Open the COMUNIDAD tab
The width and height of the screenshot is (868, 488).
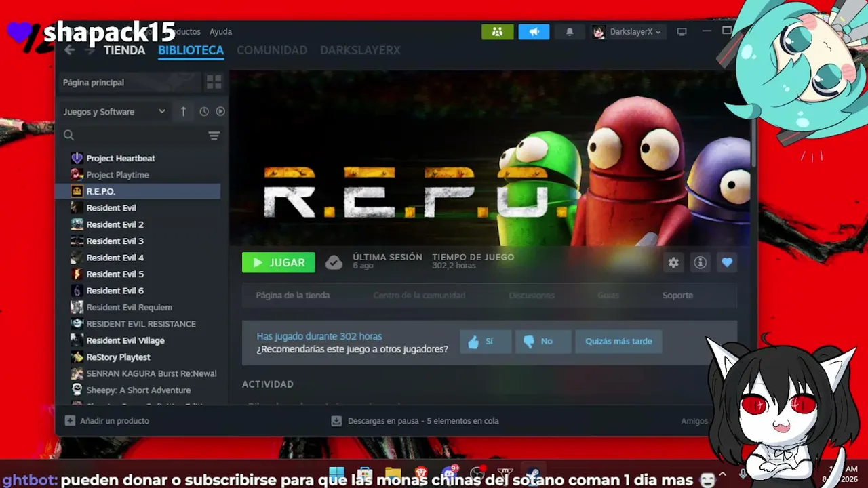tap(272, 50)
